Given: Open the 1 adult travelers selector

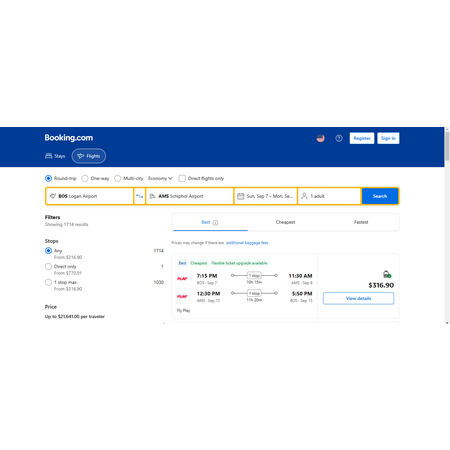Looking at the screenshot, I should (329, 196).
